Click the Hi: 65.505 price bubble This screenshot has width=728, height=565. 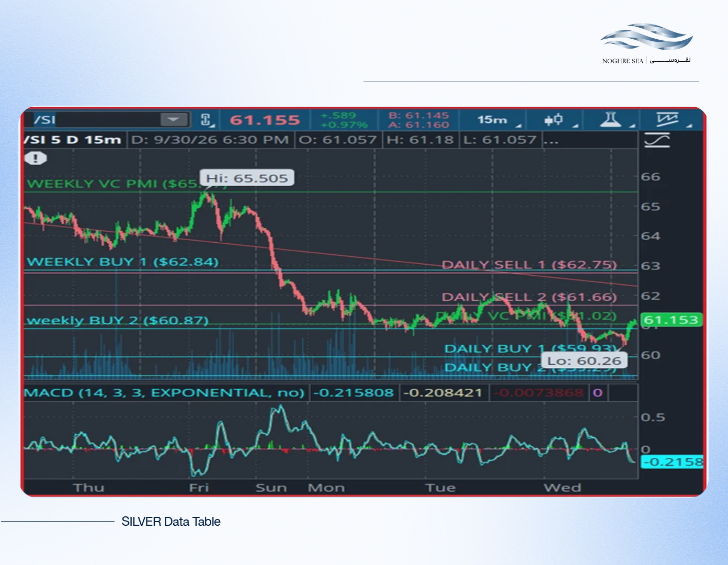click(247, 178)
